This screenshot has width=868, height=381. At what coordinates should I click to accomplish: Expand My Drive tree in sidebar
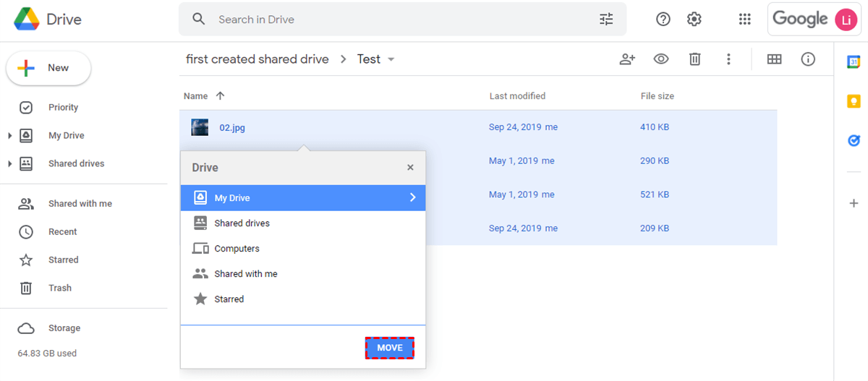coord(9,136)
